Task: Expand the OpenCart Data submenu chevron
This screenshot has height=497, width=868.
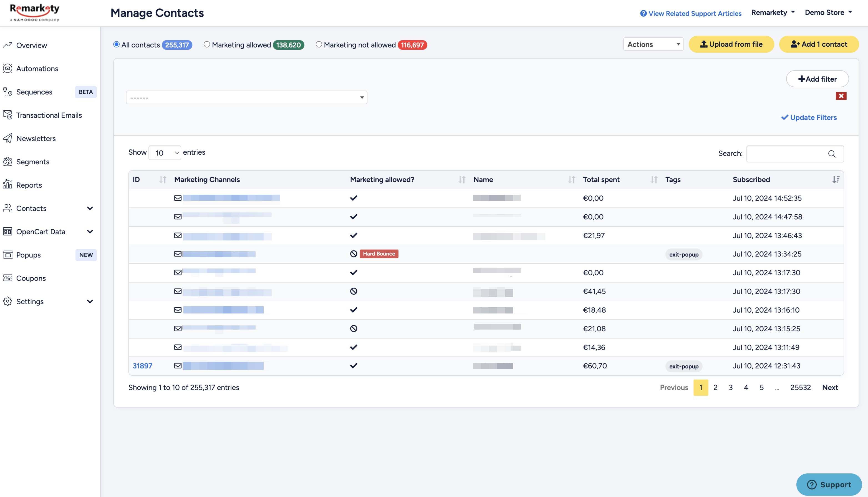Action: (90, 232)
